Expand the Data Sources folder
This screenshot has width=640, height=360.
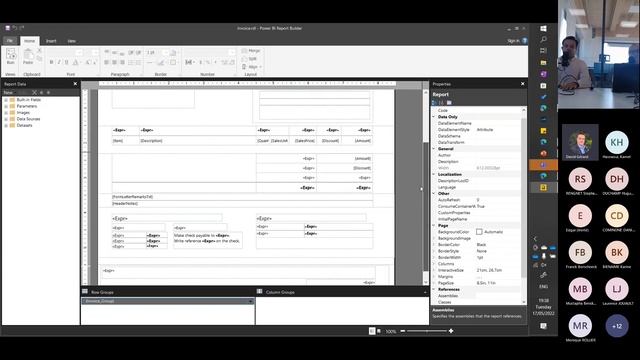tap(6, 119)
